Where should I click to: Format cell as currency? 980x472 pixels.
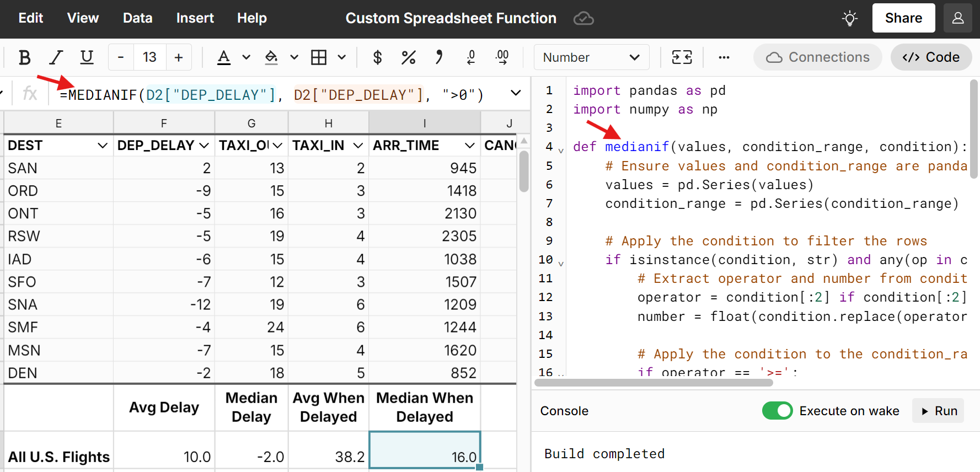click(377, 57)
